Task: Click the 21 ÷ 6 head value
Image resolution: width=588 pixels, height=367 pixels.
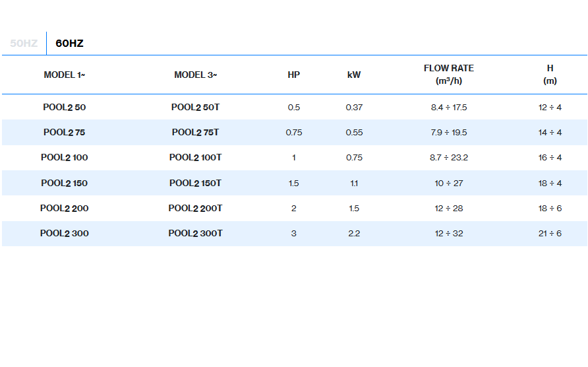Action: click(x=550, y=234)
